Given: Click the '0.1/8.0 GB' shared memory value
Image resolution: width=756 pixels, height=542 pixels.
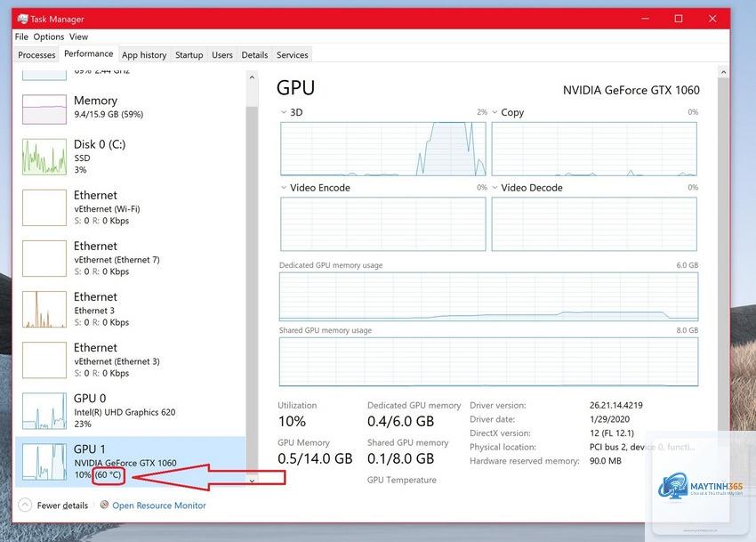Looking at the screenshot, I should (x=400, y=458).
